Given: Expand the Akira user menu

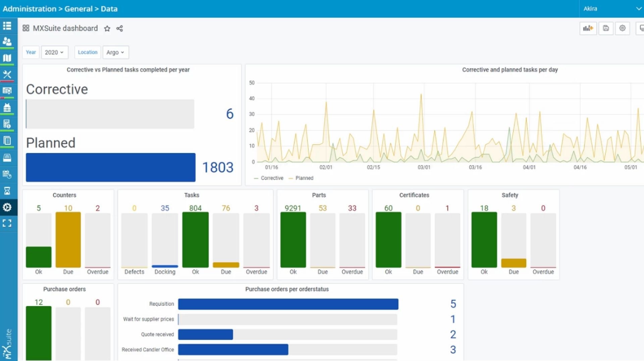Looking at the screenshot, I should pyautogui.click(x=612, y=9).
